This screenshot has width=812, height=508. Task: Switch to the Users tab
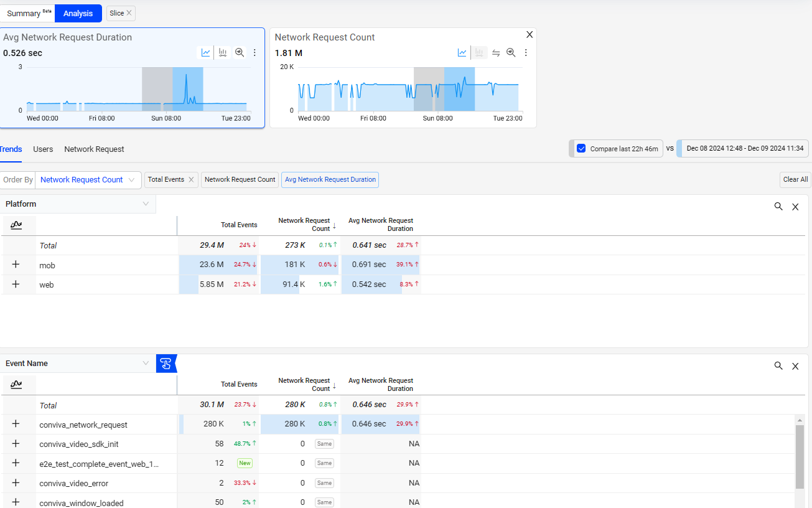[x=43, y=149]
